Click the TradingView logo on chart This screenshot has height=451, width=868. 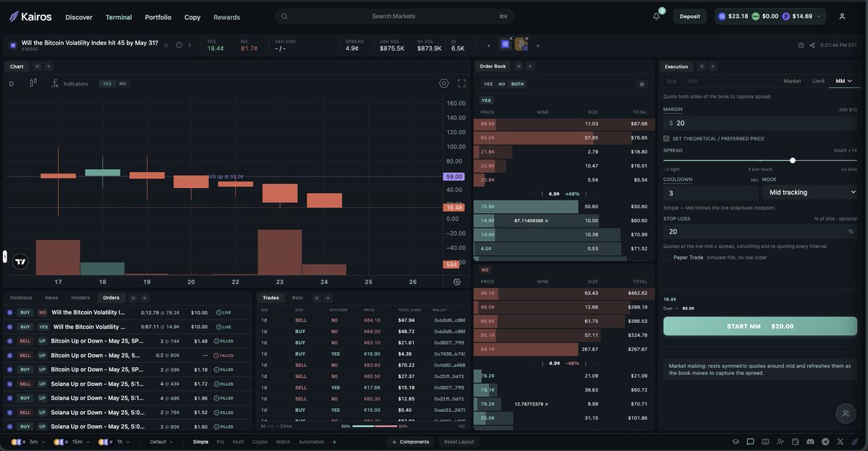[x=20, y=262]
